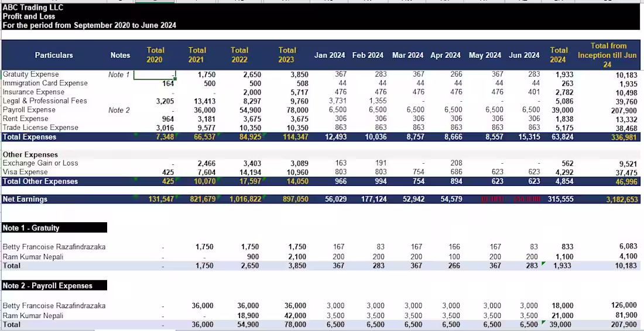Click the 'Note 2' reference beside Payroll Expense
This screenshot has height=331, width=644.
point(119,110)
